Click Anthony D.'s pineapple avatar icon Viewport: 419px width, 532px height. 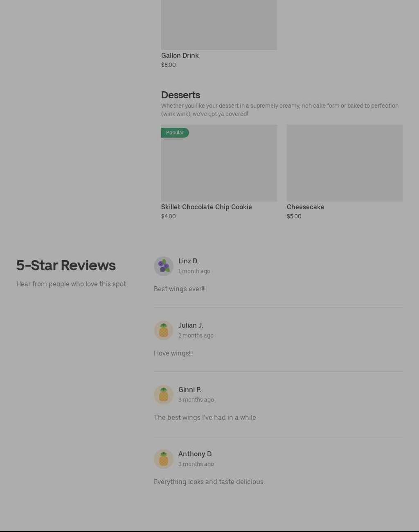coord(164,459)
